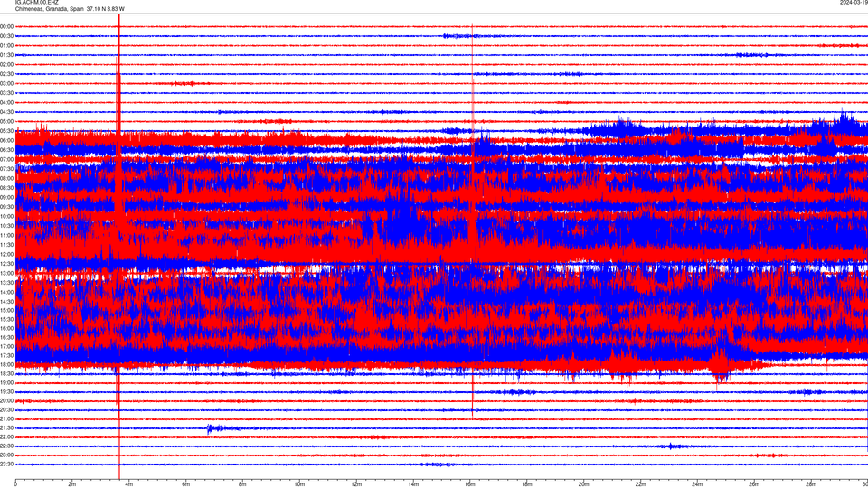This screenshot has width=868, height=488.
Task: Click the "06:00" time row label
Action: [6, 141]
